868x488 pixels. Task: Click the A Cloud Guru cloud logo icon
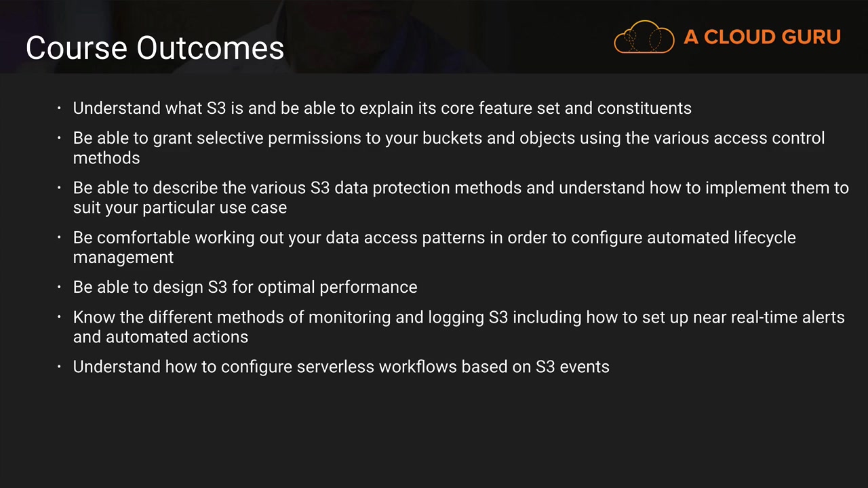(x=644, y=37)
